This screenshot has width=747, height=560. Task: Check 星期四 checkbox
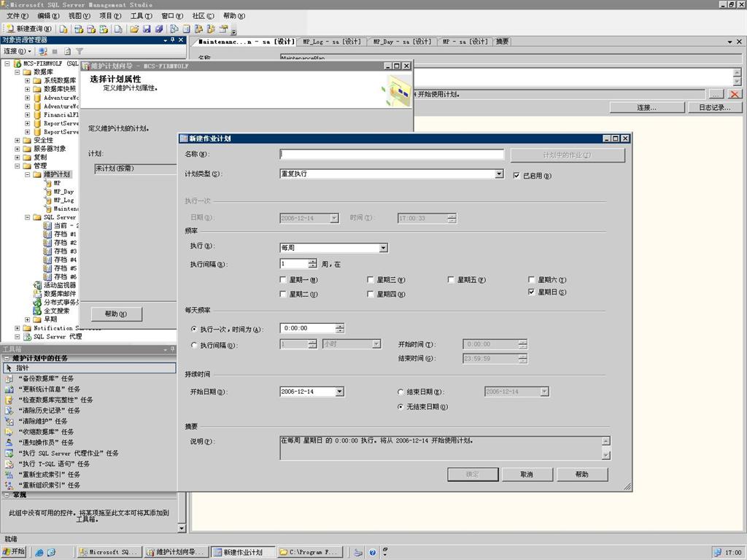pos(371,295)
